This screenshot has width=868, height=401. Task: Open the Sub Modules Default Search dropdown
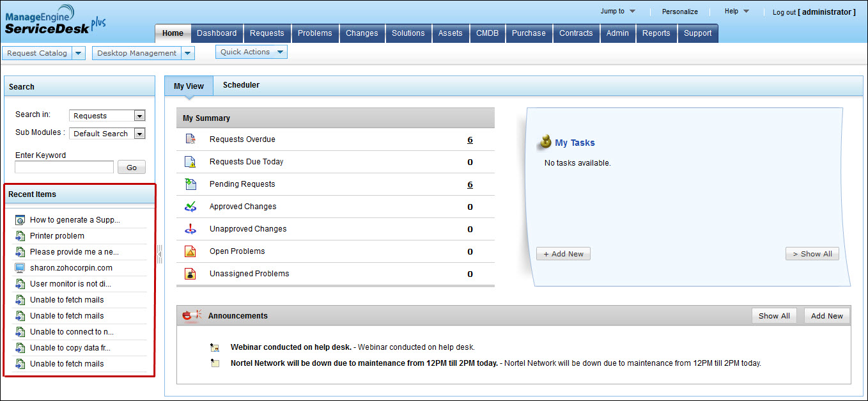point(139,134)
